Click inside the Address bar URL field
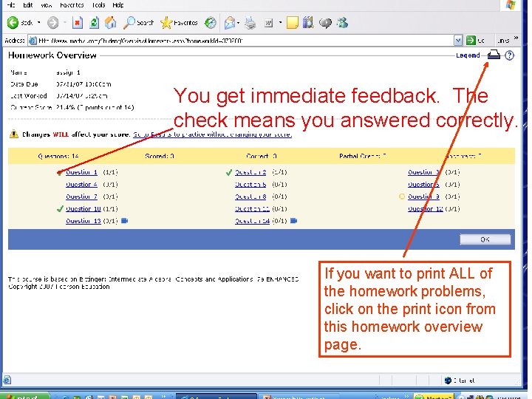Viewport: 532px width, 399px height. pos(241,41)
